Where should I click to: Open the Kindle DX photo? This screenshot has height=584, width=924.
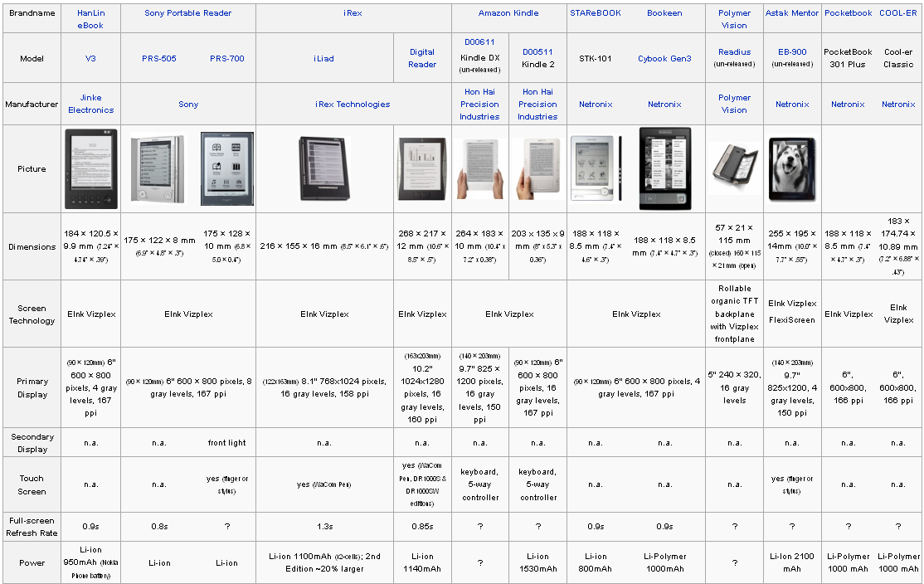coord(480,169)
